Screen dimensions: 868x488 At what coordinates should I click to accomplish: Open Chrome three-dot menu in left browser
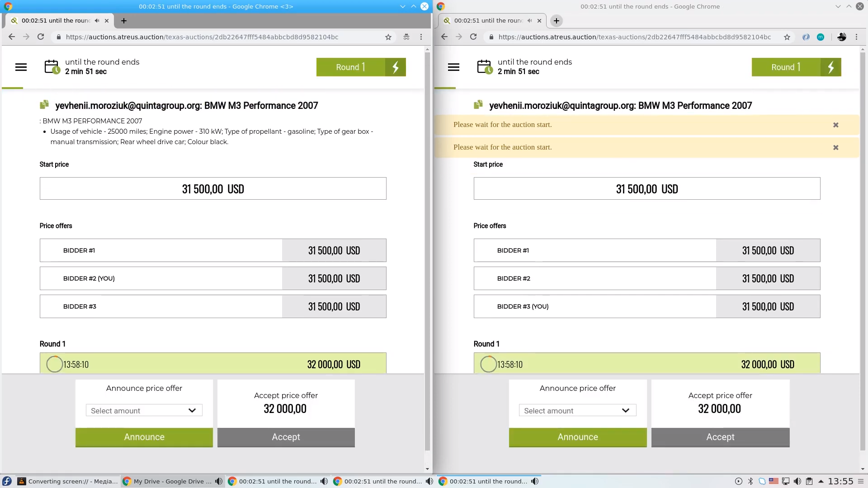point(421,37)
